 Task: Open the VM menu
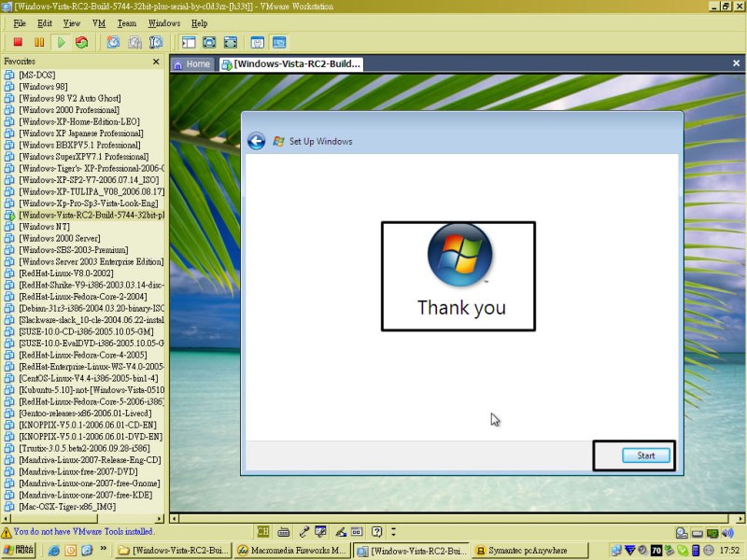(99, 23)
